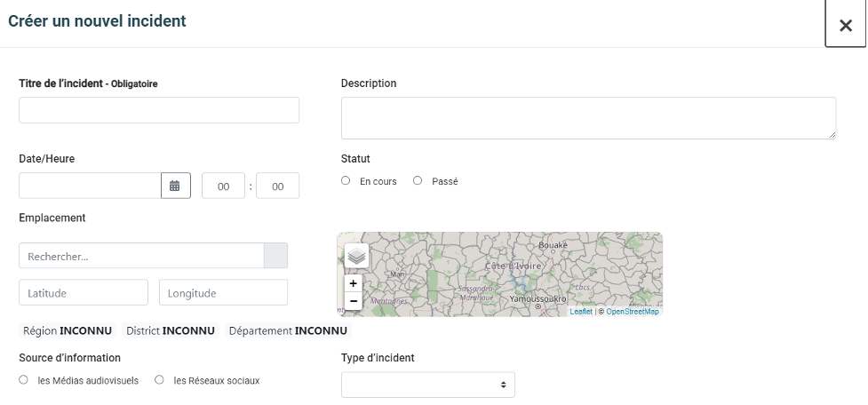This screenshot has width=868, height=405.
Task: Focus the Titre de l'incident field
Action: coord(159,110)
